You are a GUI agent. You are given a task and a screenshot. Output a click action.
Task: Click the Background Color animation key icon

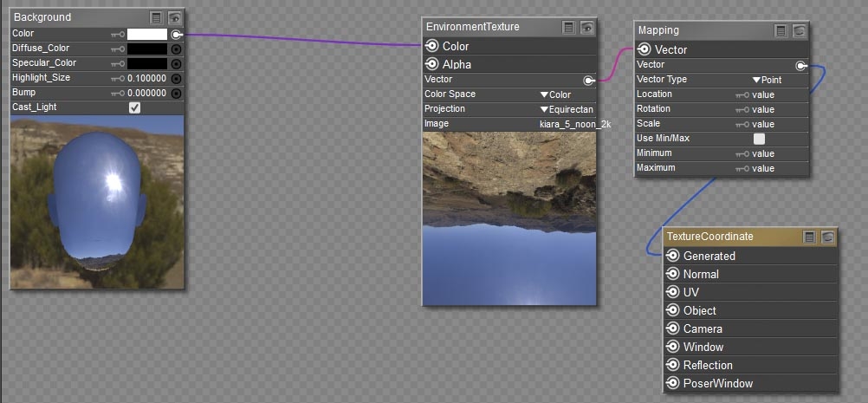coord(118,35)
